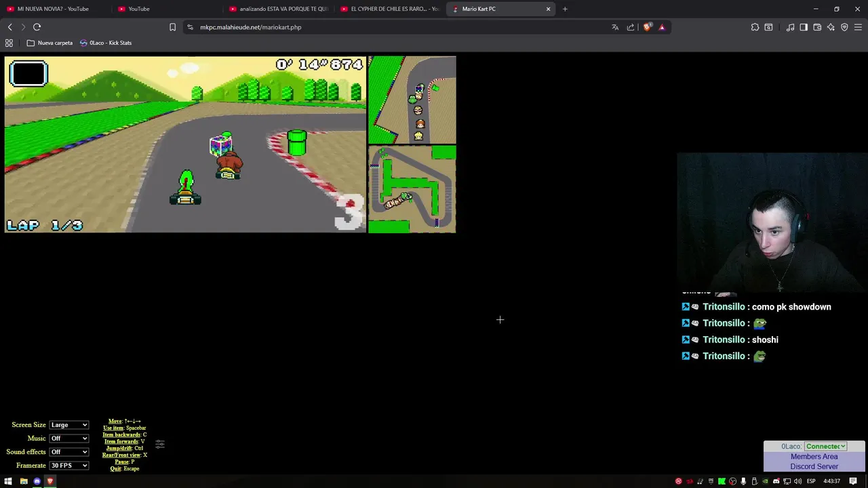The width and height of the screenshot is (868, 488).
Task: Switch to the MI NUEVA NOVIA? YouTube tab
Action: click(53, 9)
